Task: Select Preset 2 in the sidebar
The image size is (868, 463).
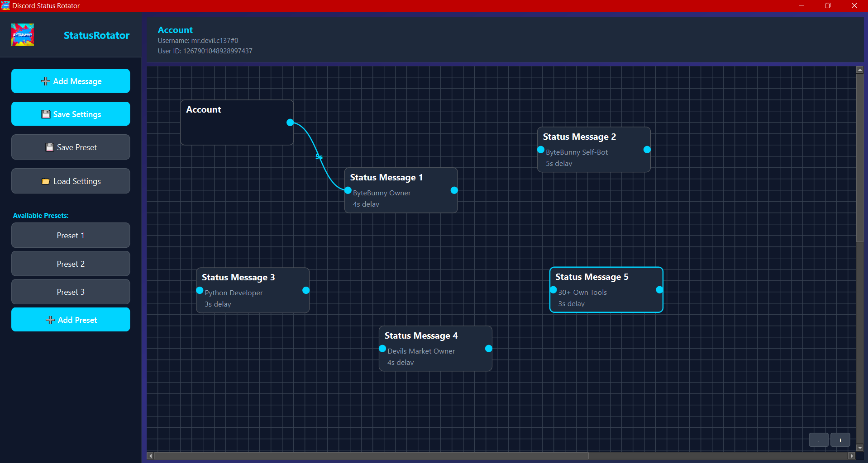Action: [70, 264]
